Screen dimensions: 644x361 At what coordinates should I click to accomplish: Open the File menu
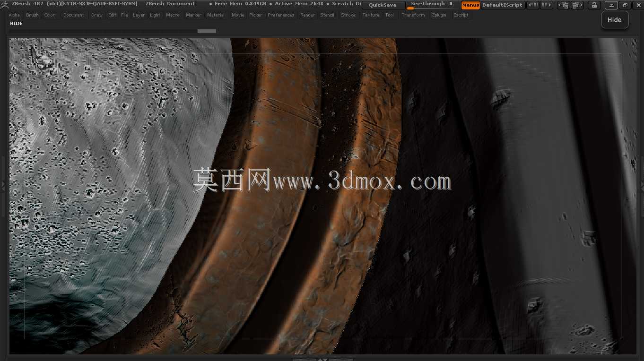(124, 15)
